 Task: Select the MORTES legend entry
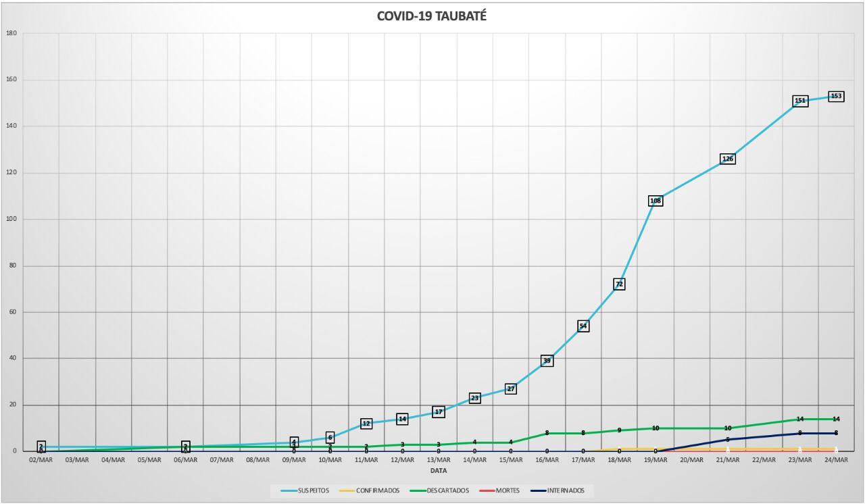pyautogui.click(x=508, y=490)
